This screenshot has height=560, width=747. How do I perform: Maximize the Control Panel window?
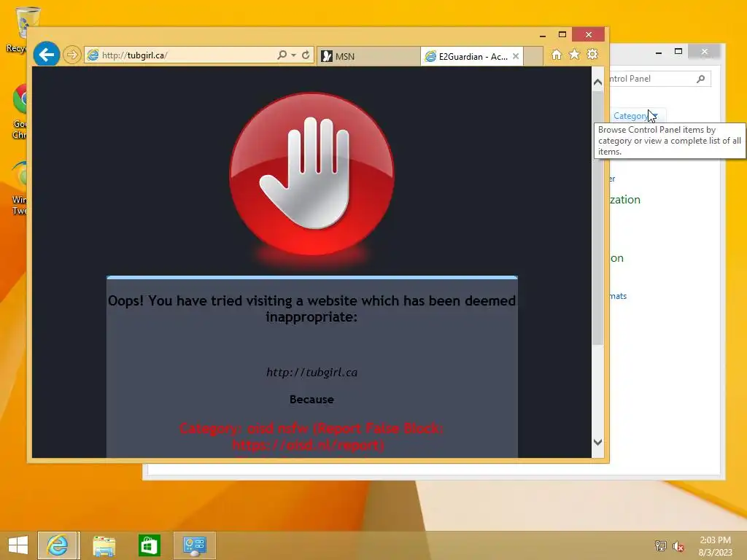(x=678, y=52)
